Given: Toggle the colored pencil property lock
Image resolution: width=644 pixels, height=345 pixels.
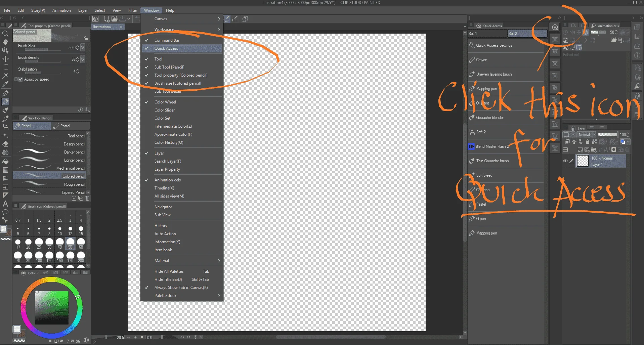Looking at the screenshot, I should (x=86, y=38).
